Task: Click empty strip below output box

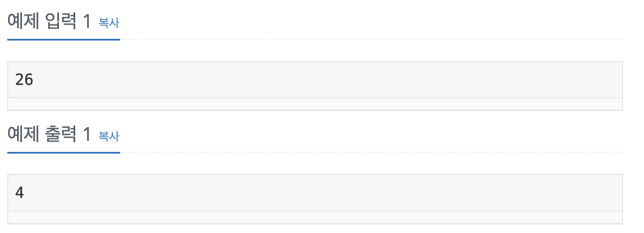Action: [315, 217]
